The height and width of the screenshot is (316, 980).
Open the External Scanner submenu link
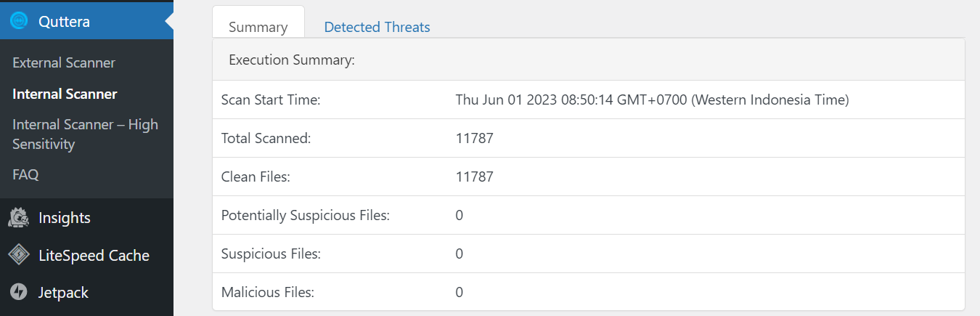coord(64,63)
